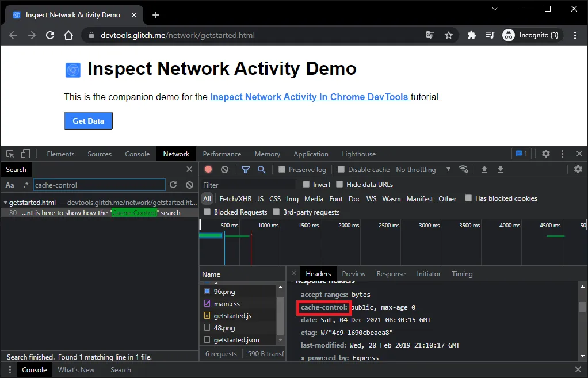Click translate page icon in address bar

430,35
